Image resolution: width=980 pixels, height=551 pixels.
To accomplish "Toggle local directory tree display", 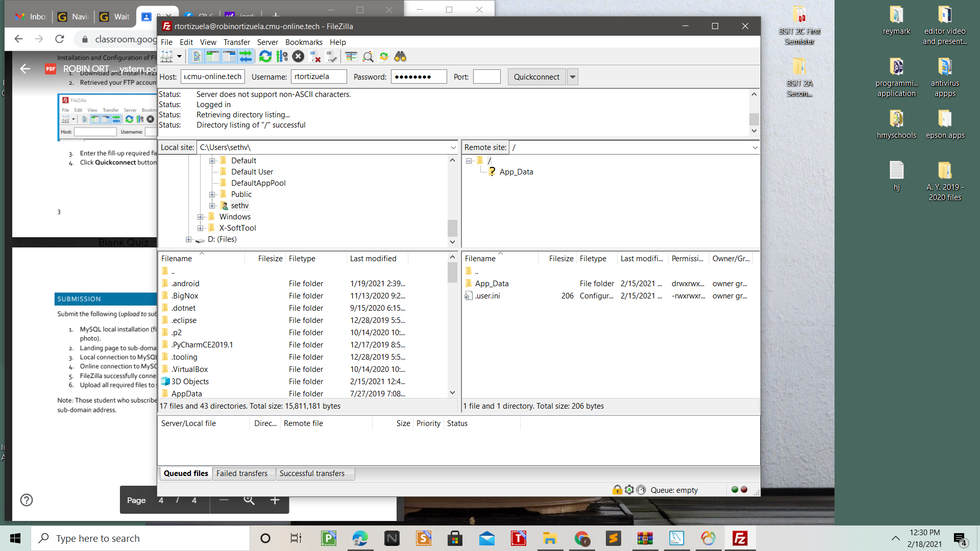I will click(213, 57).
